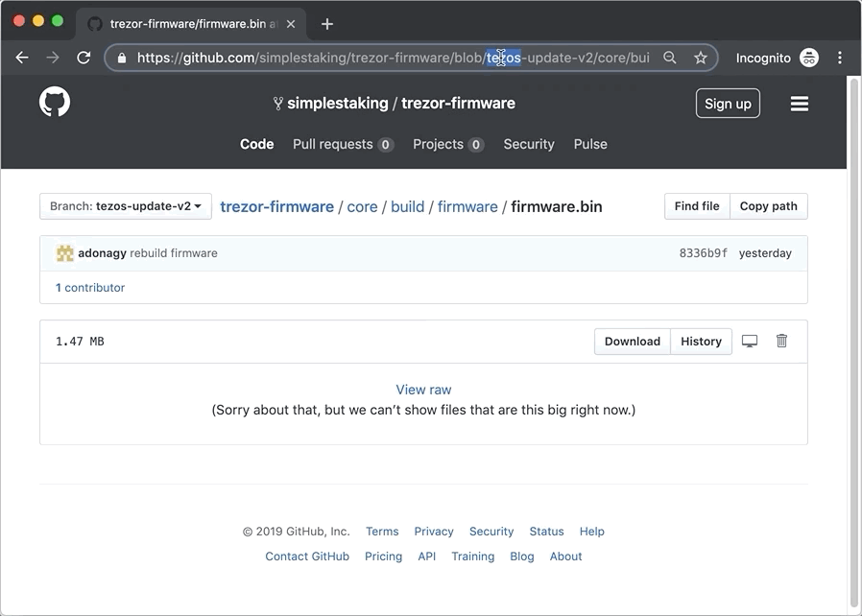The height and width of the screenshot is (616, 862).
Task: Open the View raw link
Action: tap(423, 390)
